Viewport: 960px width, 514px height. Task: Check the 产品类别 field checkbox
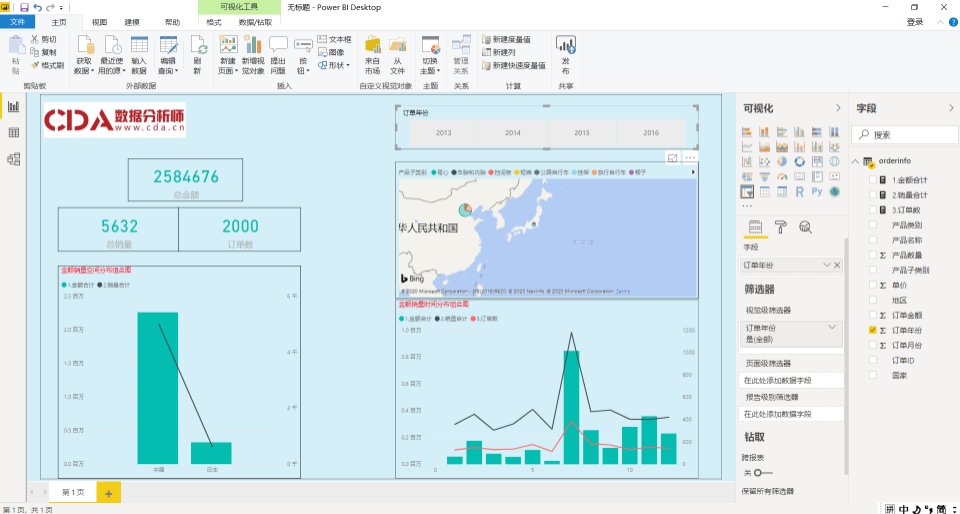[x=873, y=225]
